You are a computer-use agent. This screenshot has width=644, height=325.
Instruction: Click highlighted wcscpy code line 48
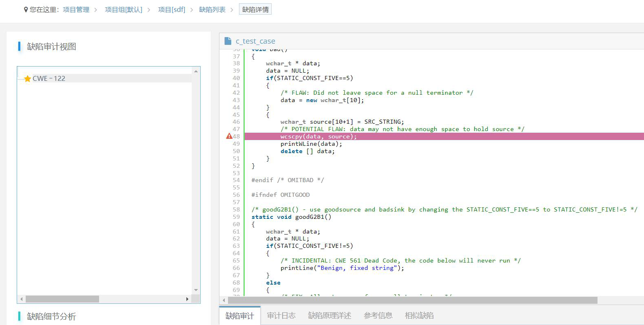[x=319, y=136]
